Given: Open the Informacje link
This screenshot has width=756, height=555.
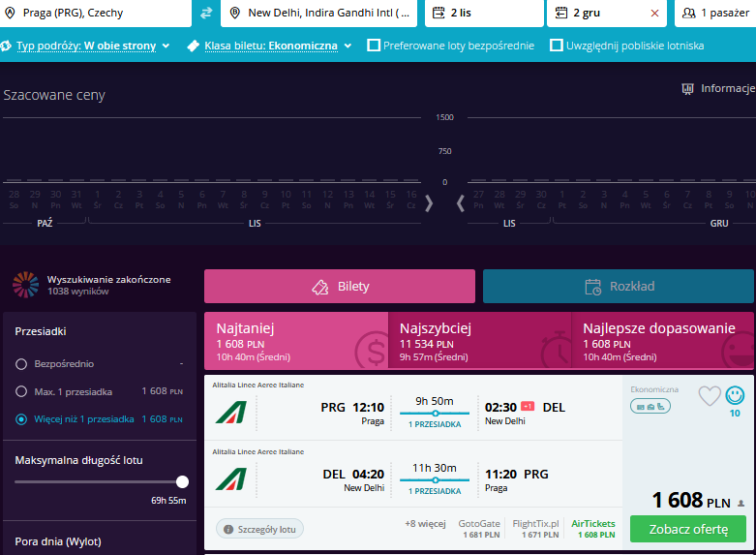Looking at the screenshot, I should [727, 89].
